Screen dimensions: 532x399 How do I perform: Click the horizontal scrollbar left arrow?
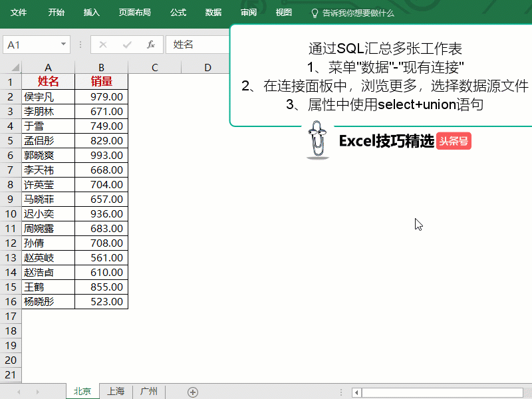click(356, 393)
